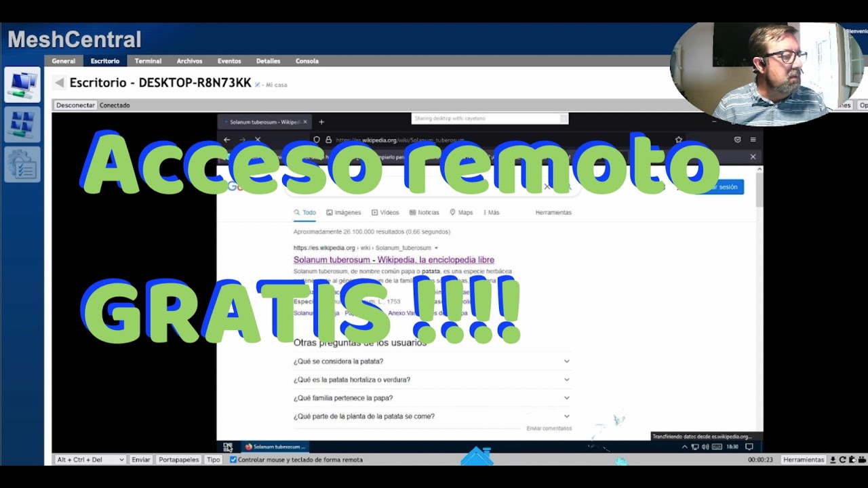
Task: Select Todo search filter in Google
Action: point(305,212)
